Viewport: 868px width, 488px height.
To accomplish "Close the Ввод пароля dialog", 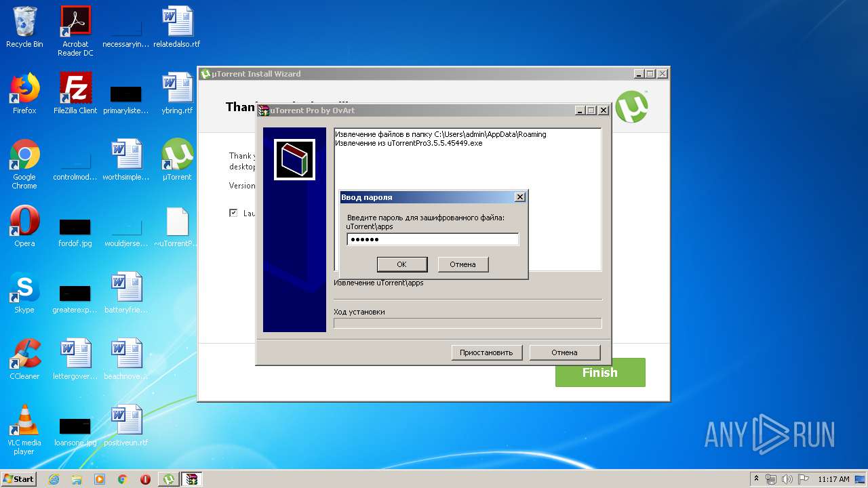I will tap(520, 197).
